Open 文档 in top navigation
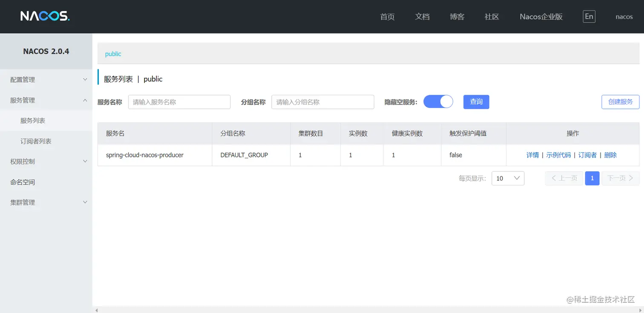 pos(423,17)
